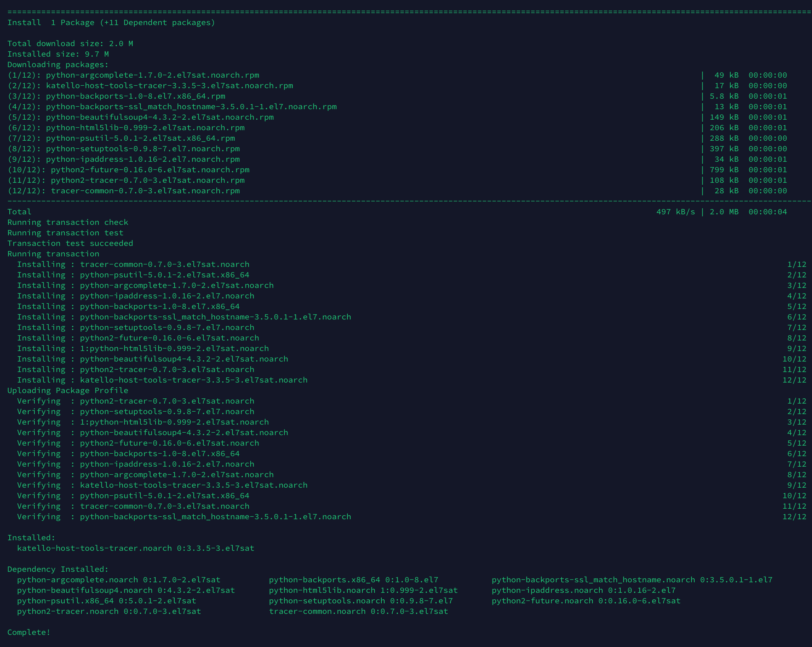Click the 'Installed:' heading

(31, 538)
